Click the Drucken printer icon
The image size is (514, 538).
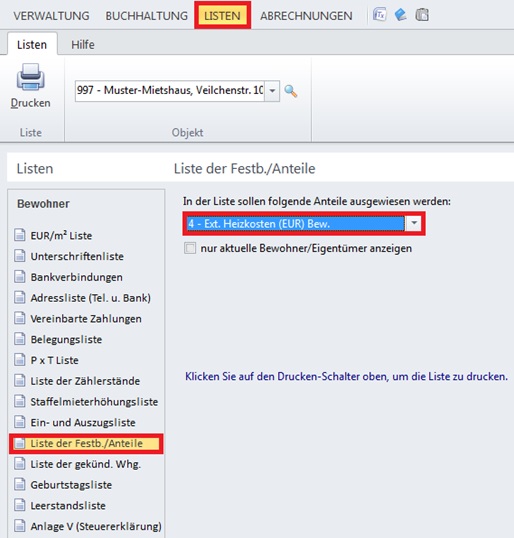pos(31,77)
